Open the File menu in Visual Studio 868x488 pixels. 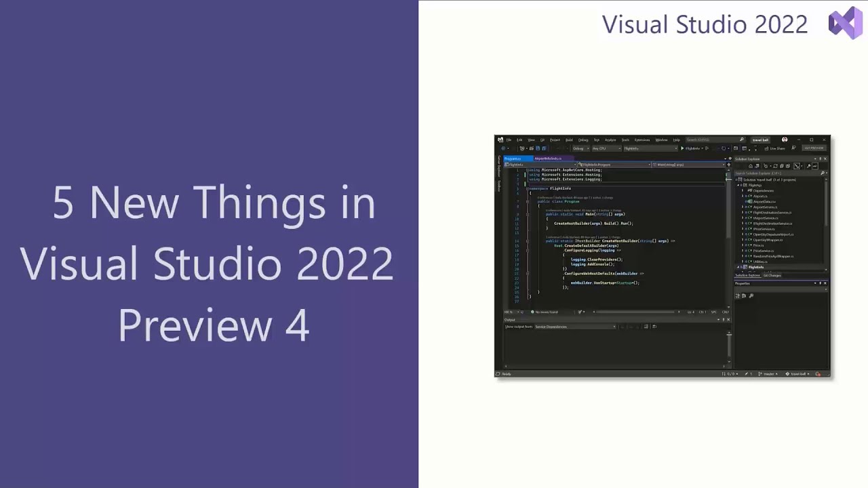509,140
